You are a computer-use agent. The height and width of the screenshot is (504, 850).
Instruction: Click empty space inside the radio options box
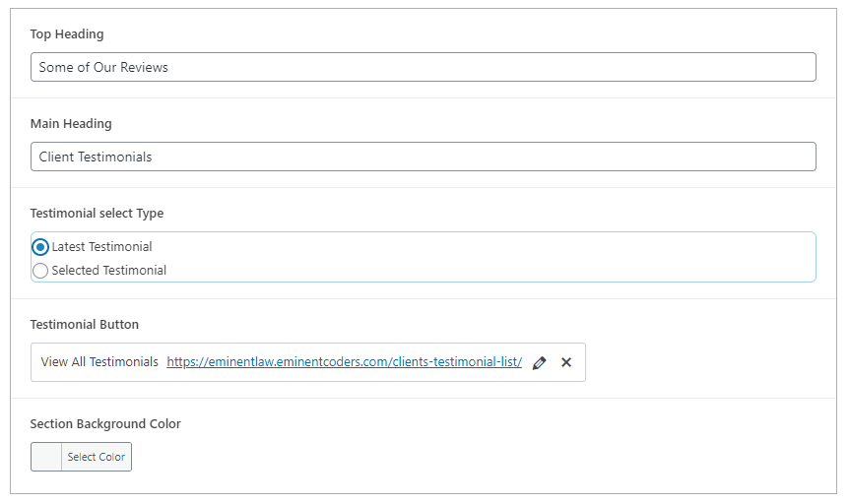tap(492, 258)
